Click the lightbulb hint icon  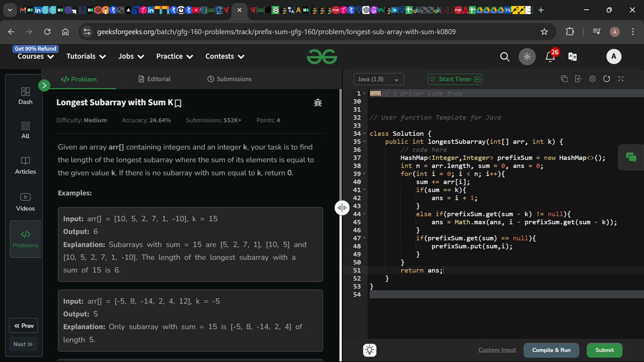[370, 350]
